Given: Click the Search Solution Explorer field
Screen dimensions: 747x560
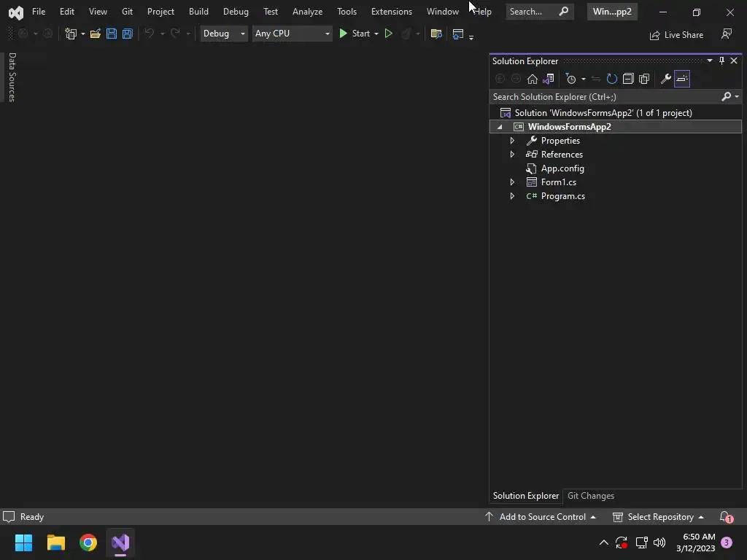Looking at the screenshot, I should (605, 97).
